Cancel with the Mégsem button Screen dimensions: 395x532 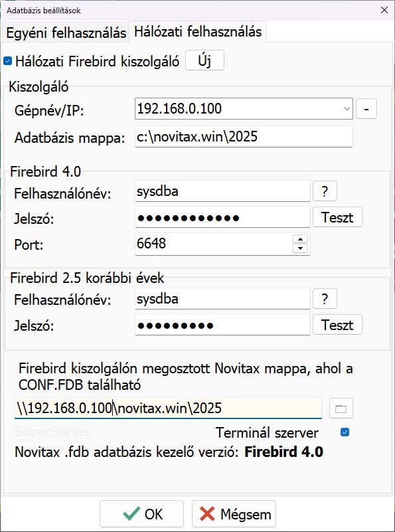click(x=234, y=514)
